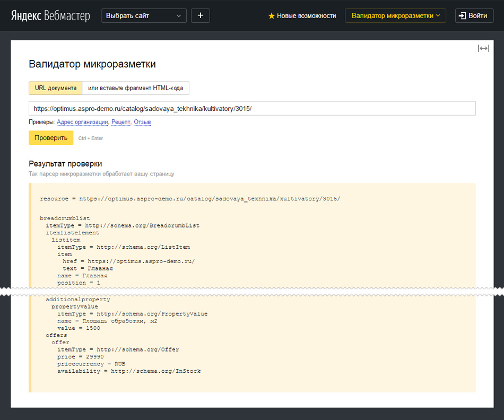
Task: Click the BreadcrumbList itemType line
Action: pos(123,225)
